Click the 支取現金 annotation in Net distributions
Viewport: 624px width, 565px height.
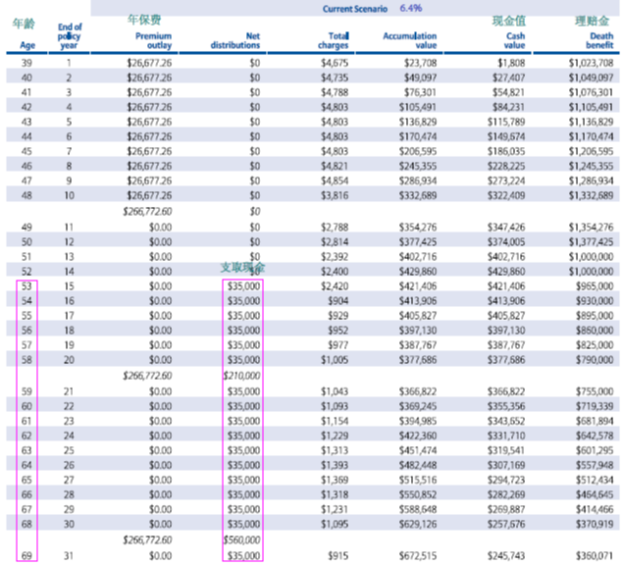tap(243, 267)
